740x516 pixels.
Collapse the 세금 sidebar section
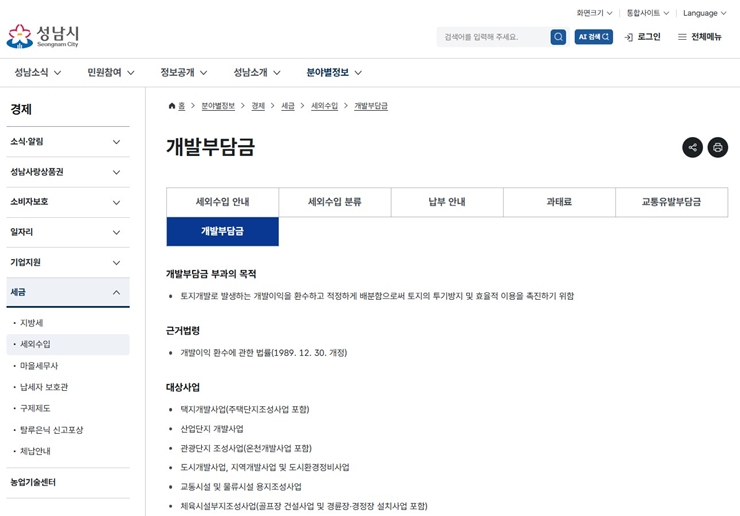coord(68,292)
